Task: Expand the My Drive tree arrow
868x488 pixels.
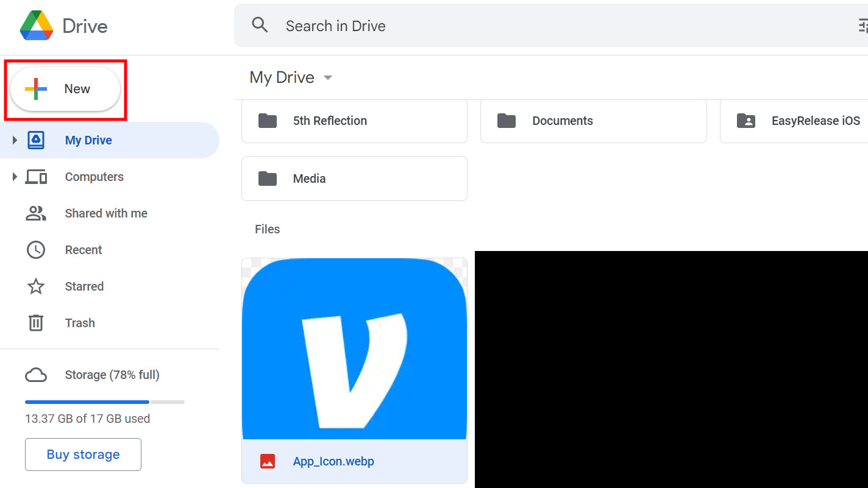Action: (x=15, y=140)
